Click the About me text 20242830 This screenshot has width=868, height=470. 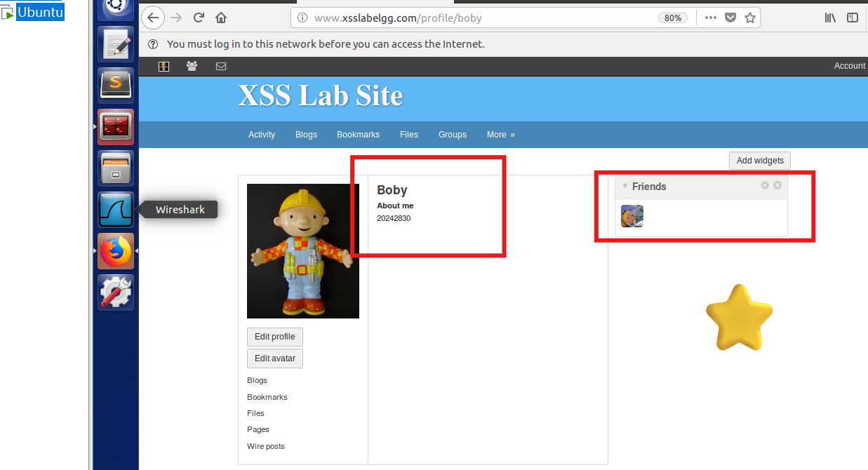point(394,218)
